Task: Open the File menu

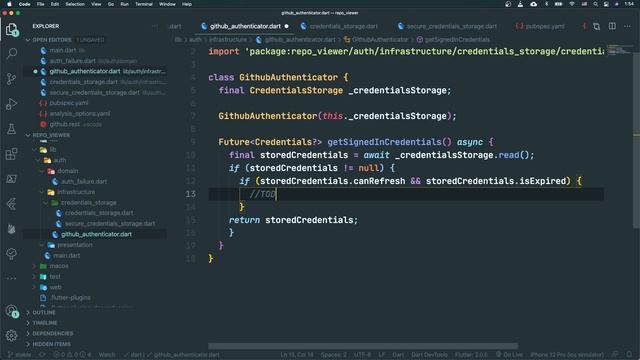Action: coord(40,4)
